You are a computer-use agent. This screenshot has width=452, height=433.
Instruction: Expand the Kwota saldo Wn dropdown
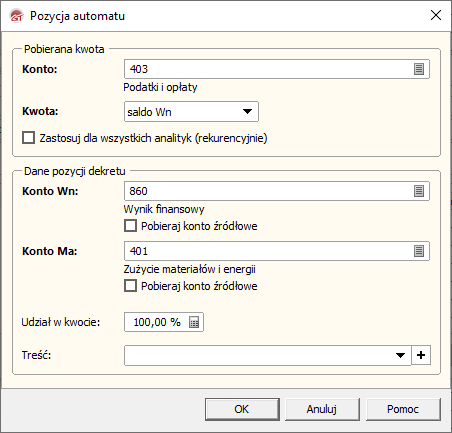coord(247,111)
